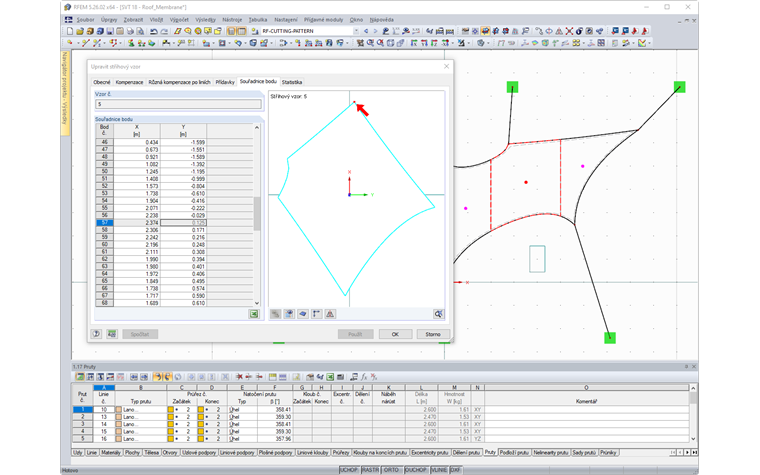Toggle OUCHOP object snap in status bar

pyautogui.click(x=415, y=470)
